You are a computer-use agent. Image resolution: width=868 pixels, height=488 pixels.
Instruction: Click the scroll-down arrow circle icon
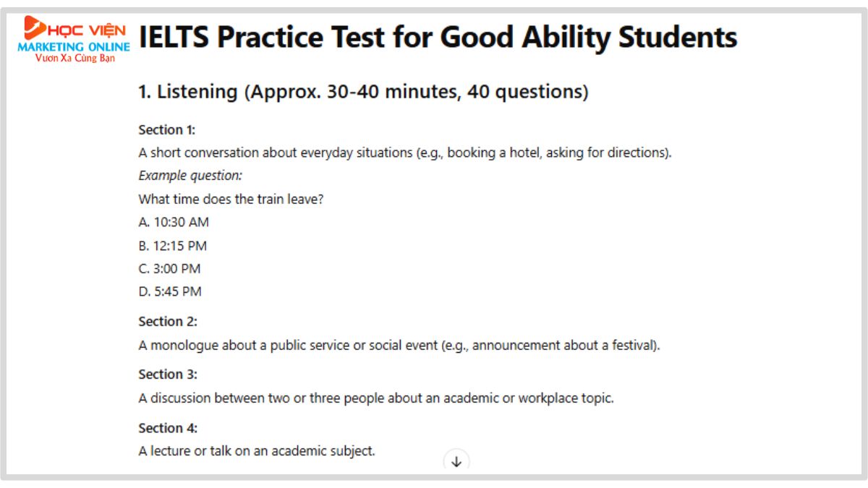coord(456,461)
